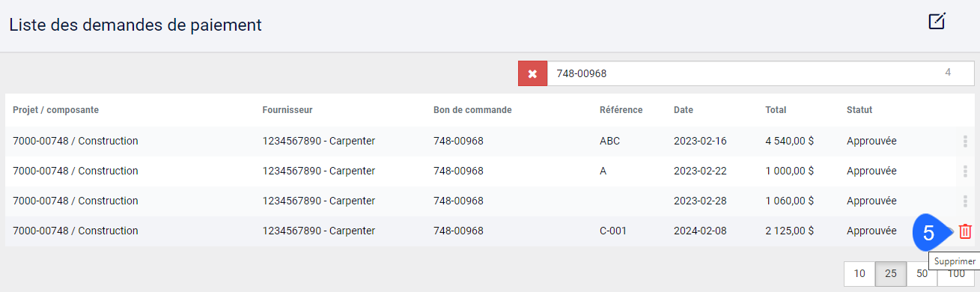Clear the search with the red X button

point(532,73)
